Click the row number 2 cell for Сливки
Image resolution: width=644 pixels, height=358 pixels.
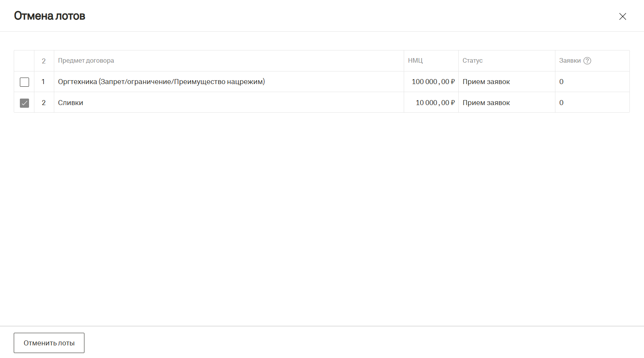coord(44,103)
